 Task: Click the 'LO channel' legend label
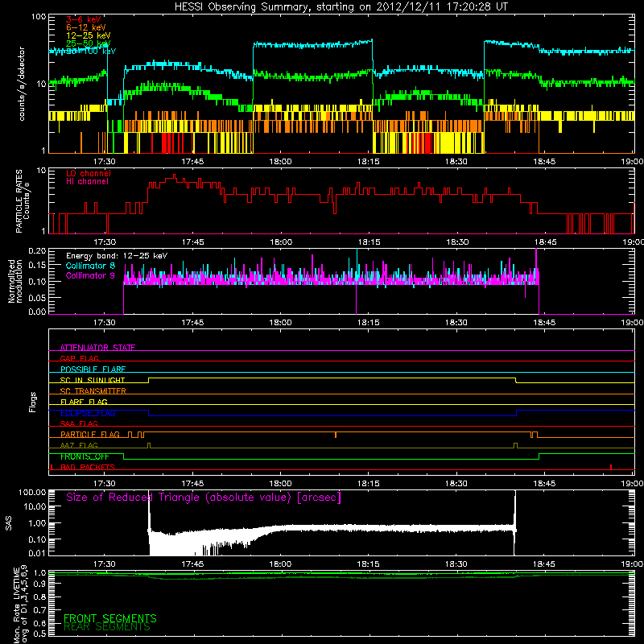click(88, 173)
